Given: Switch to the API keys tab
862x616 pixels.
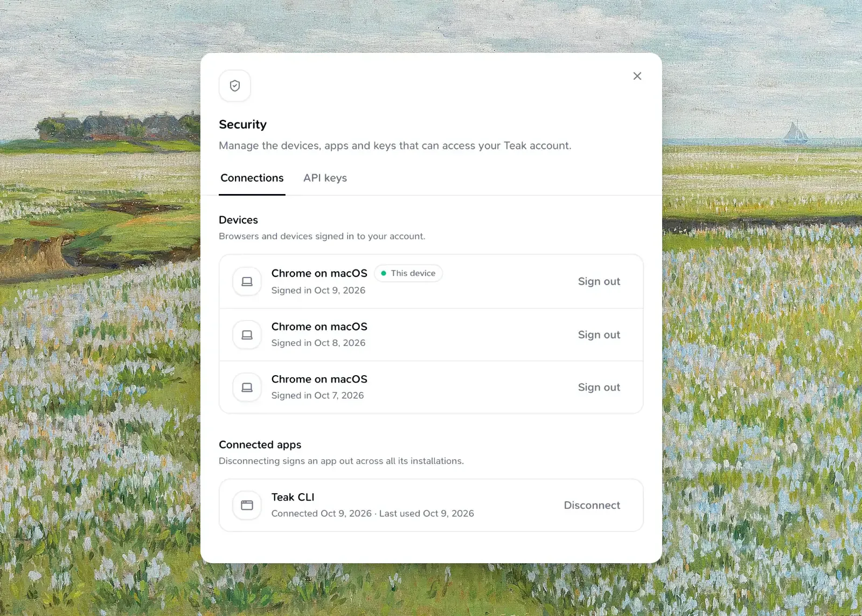Looking at the screenshot, I should 325,178.
